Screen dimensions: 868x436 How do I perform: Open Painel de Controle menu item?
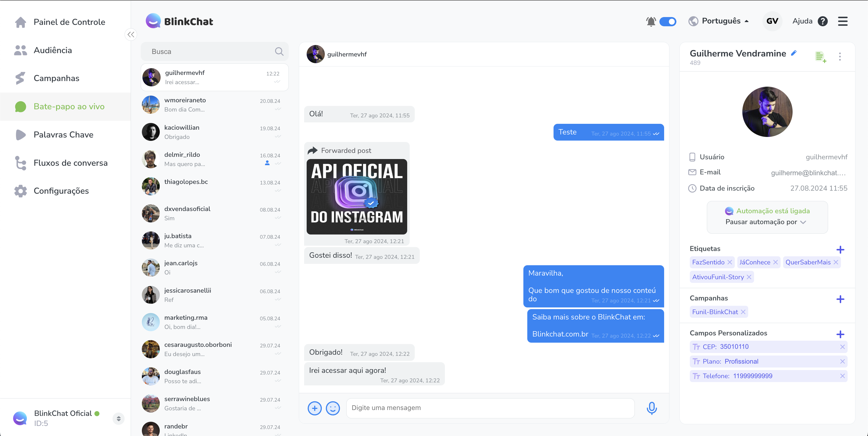pyautogui.click(x=65, y=22)
